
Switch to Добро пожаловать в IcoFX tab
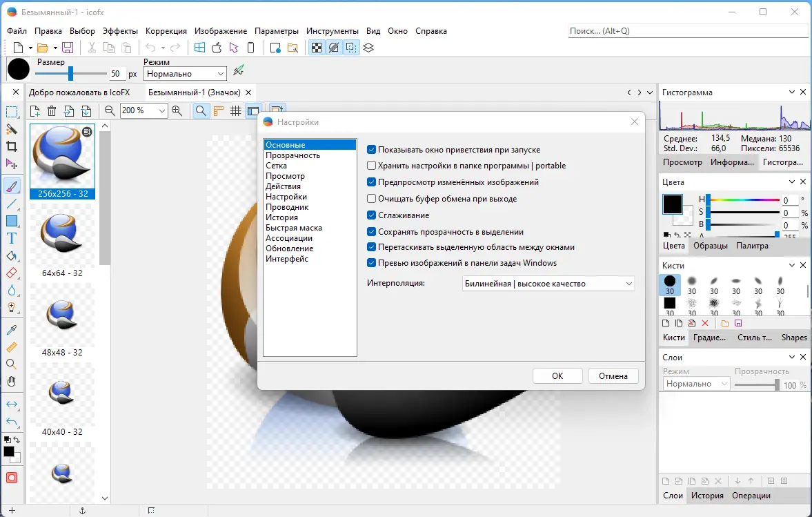[79, 92]
